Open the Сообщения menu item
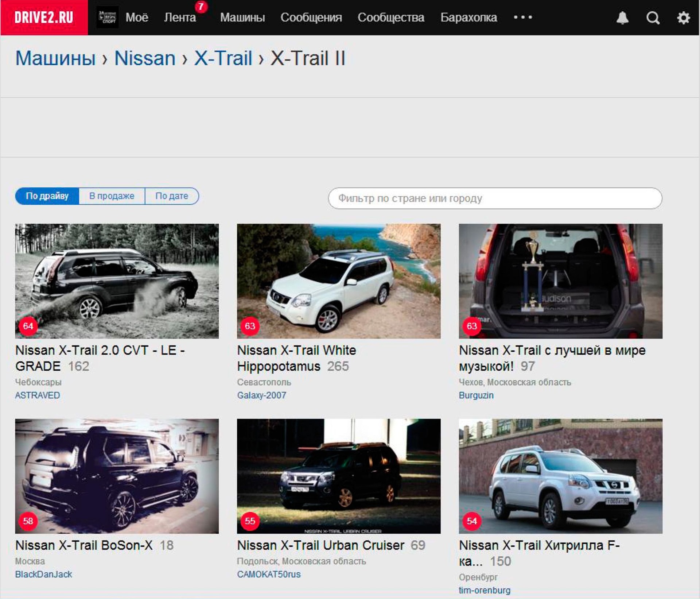Image resolution: width=700 pixels, height=599 pixels. point(311,18)
